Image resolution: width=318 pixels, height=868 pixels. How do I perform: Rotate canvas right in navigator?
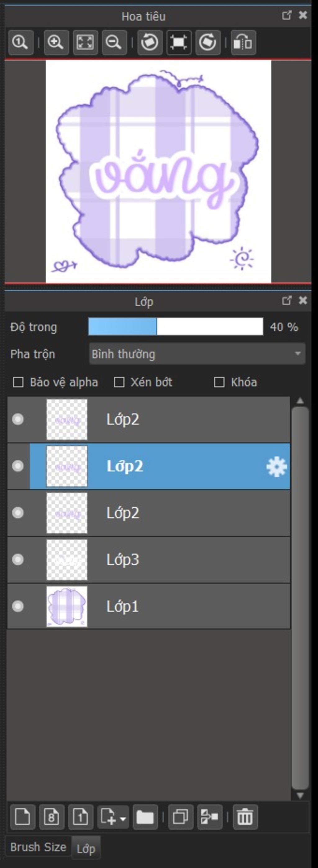coord(208,43)
